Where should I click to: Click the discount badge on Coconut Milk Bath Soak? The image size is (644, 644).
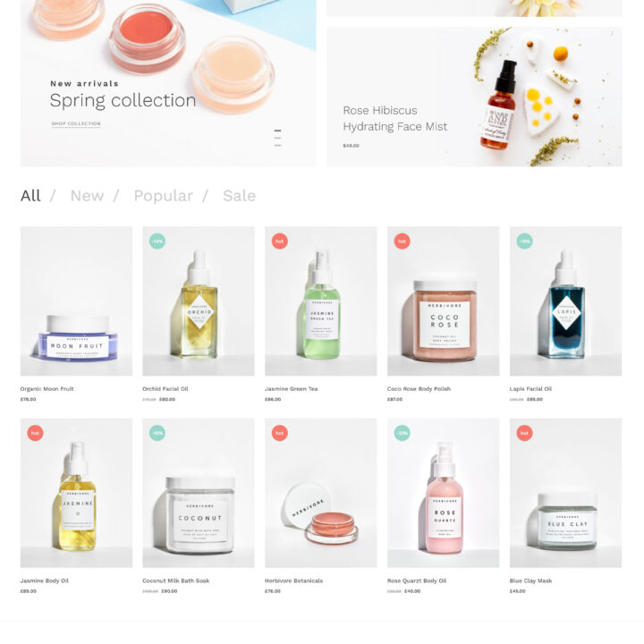click(157, 433)
